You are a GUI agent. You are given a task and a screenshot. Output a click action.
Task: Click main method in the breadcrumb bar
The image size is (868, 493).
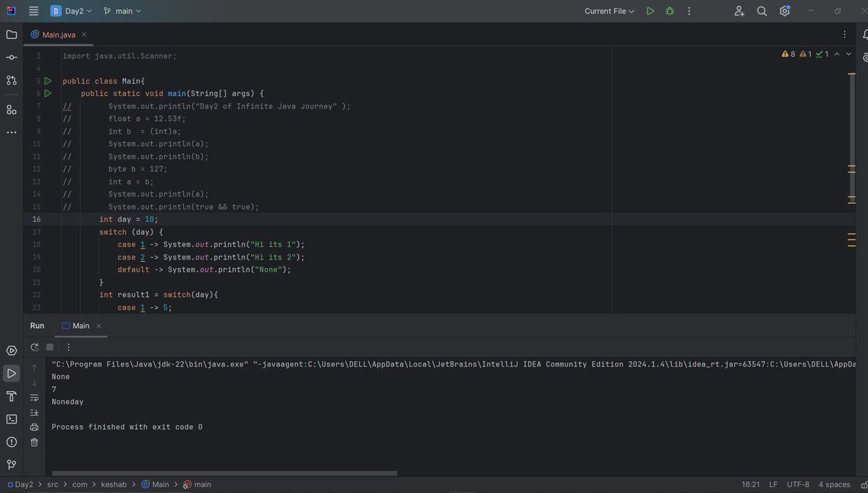(x=197, y=484)
